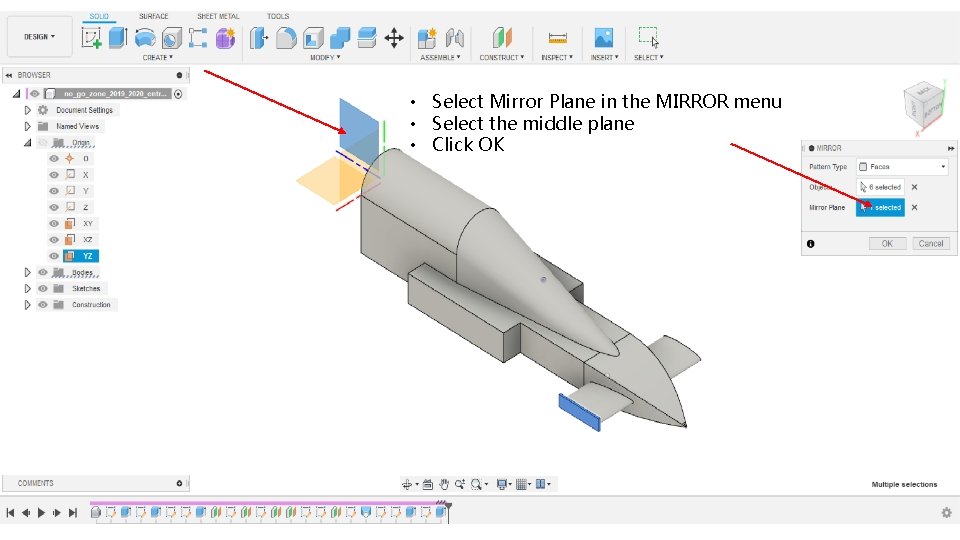The image size is (960, 540).
Task: Click the Objects '6 selected' button
Action: click(x=880, y=187)
